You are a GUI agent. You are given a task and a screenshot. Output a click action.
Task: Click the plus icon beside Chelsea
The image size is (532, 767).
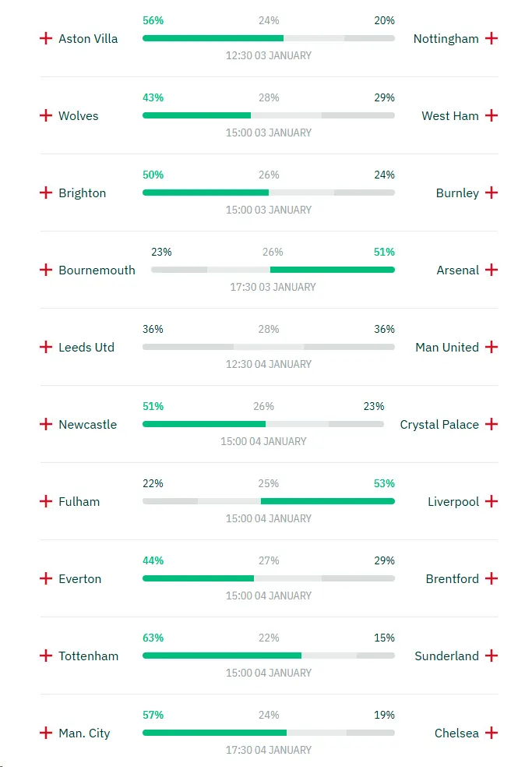[491, 733]
